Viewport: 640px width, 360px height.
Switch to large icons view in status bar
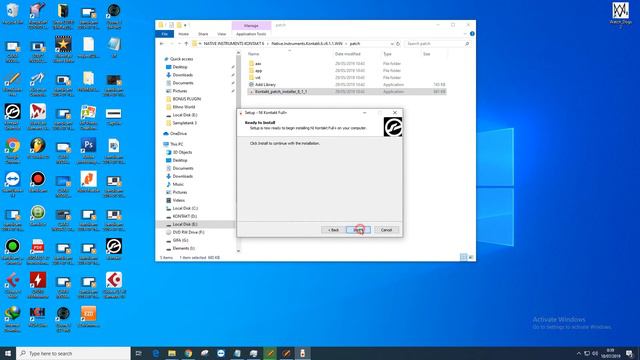[x=471, y=257]
